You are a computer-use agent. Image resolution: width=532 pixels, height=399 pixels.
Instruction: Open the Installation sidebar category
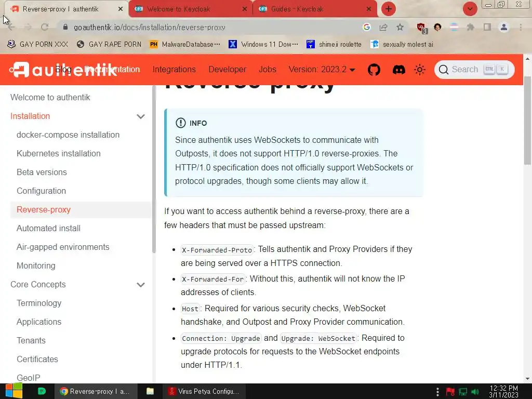pos(30,116)
